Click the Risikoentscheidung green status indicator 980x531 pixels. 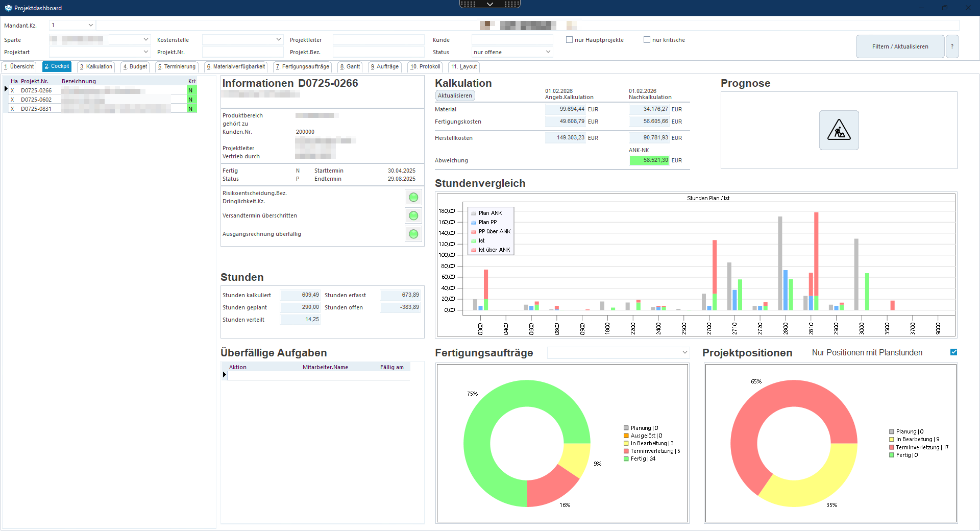point(413,197)
